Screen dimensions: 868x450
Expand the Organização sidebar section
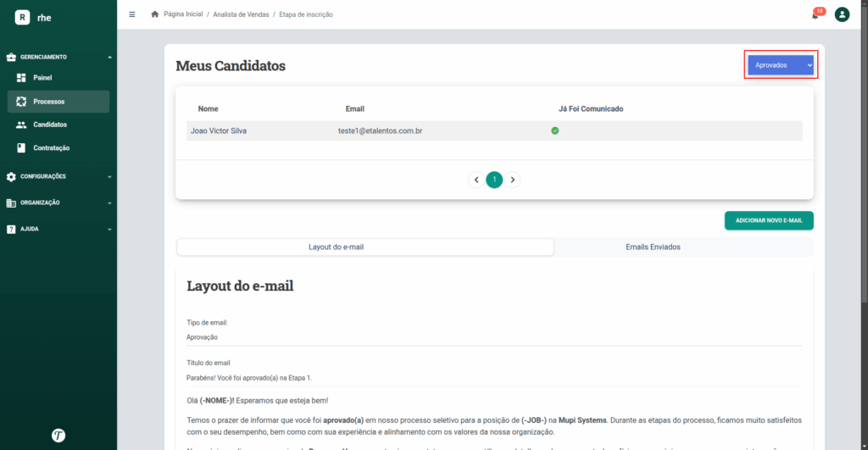[x=58, y=203]
